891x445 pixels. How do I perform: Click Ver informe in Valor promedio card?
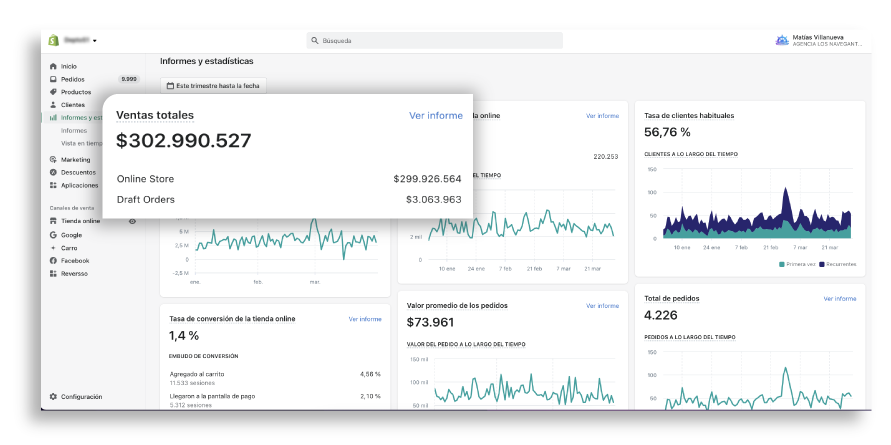point(602,306)
